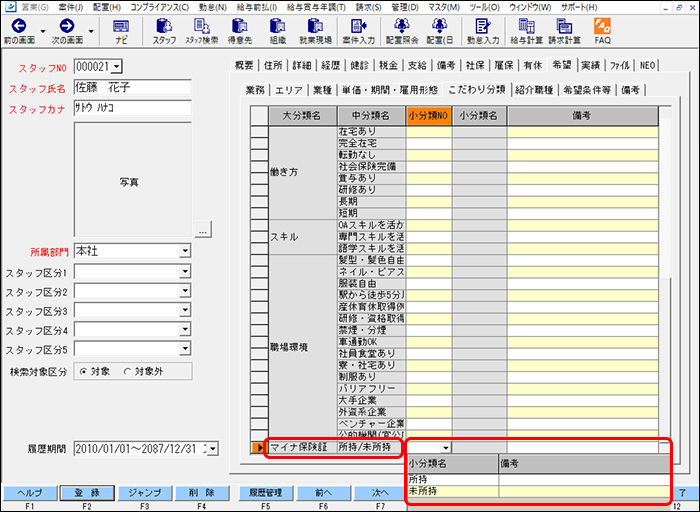This screenshot has width=700, height=512.
Task: Switch to the 住所 tab
Action: coord(273,65)
